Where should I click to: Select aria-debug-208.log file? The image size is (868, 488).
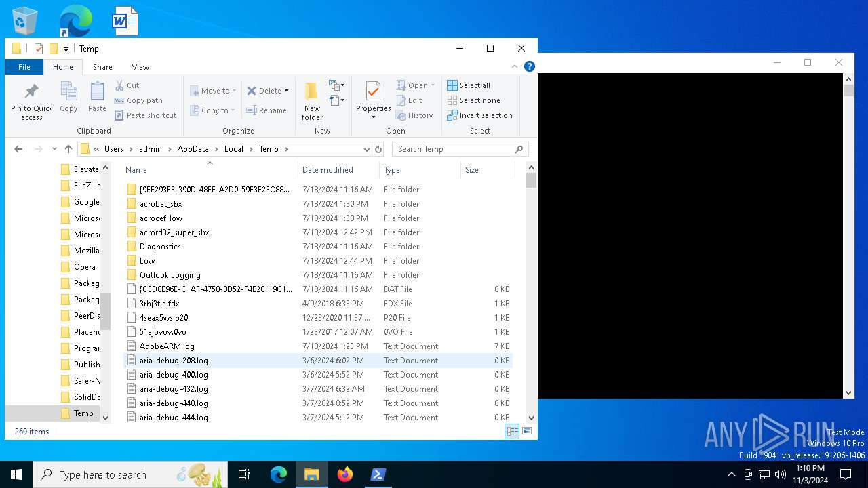318,361
